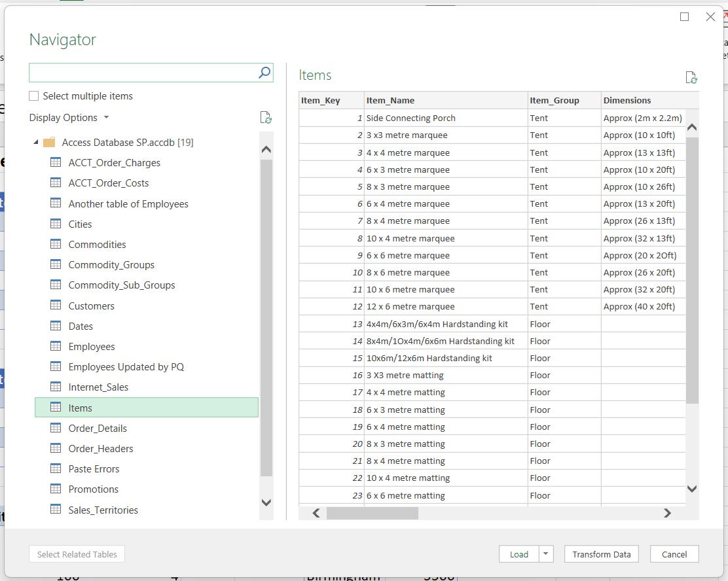Click the Item_Name column header
Image resolution: width=728 pixels, height=581 pixels.
(x=446, y=100)
